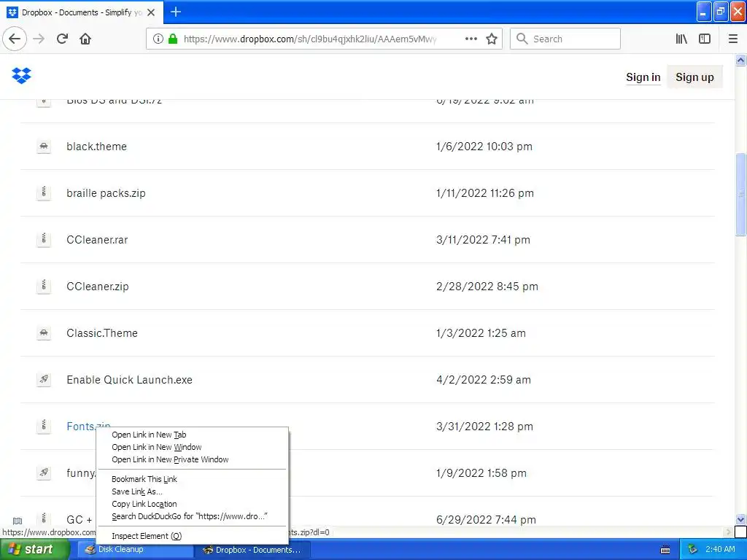The width and height of the screenshot is (747, 560).
Task: Click the scrollbar up arrow
Action: 741,61
